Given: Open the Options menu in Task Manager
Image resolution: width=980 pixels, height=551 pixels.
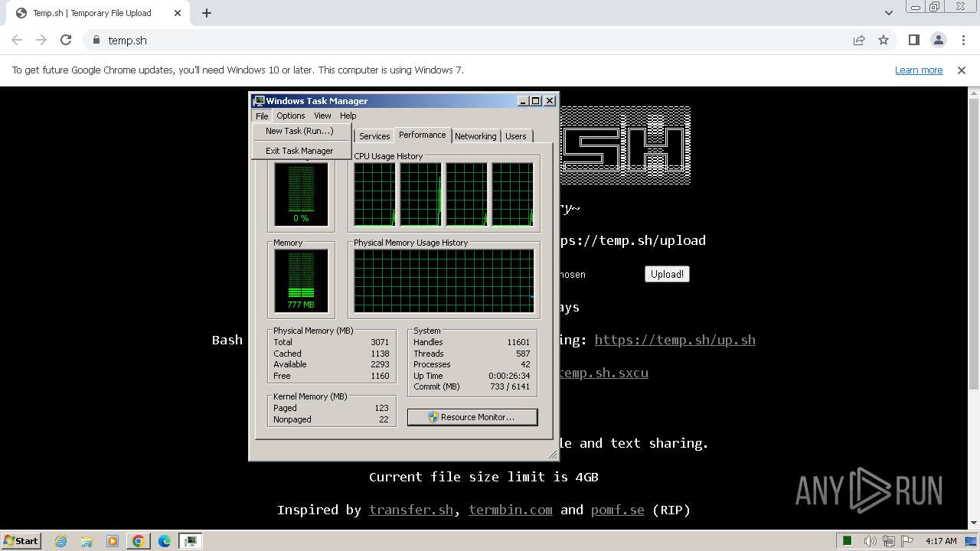Looking at the screenshot, I should [291, 116].
